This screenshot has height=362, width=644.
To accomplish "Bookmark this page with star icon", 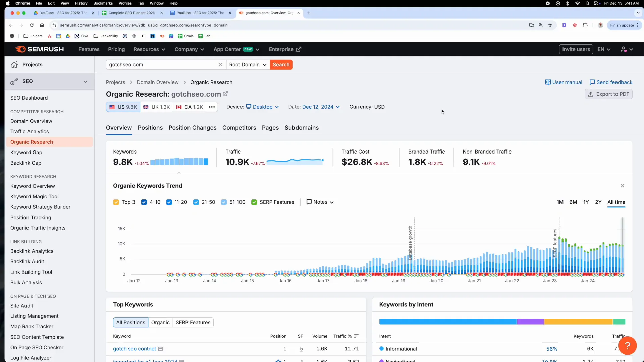I will coord(550,25).
